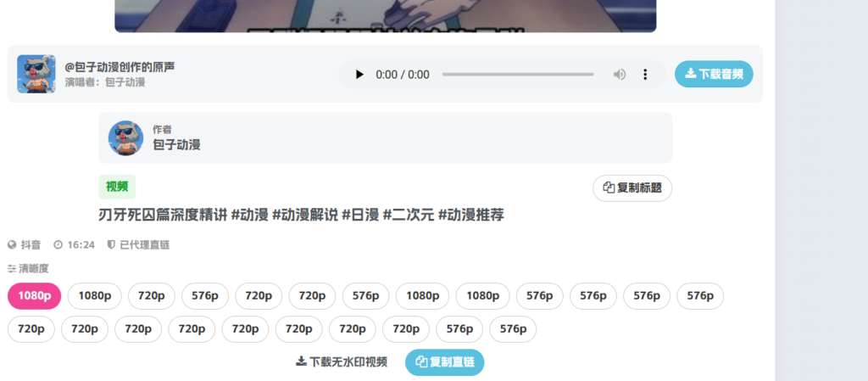Image resolution: width=868 pixels, height=381 pixels.
Task: Click the blue 复制直链 button
Action: [444, 362]
